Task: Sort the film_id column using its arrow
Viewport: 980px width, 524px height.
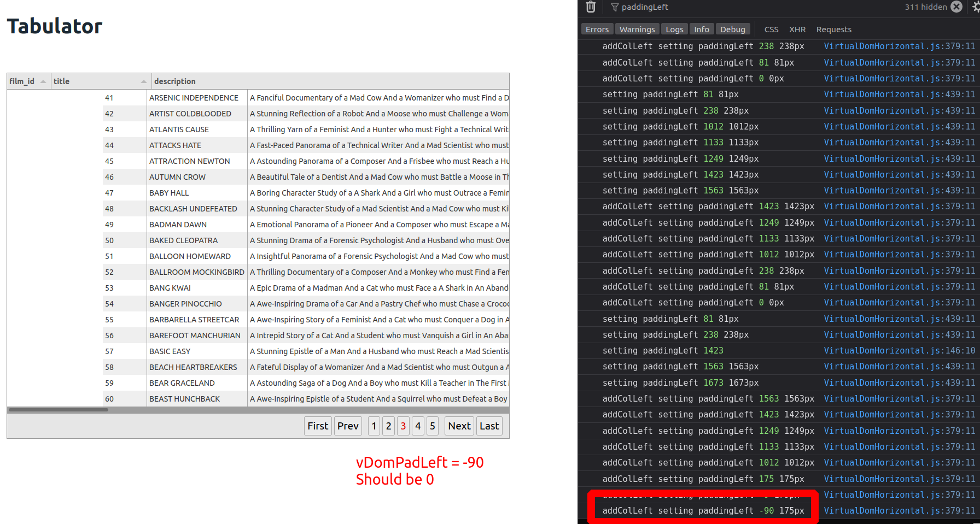Action: (x=43, y=81)
